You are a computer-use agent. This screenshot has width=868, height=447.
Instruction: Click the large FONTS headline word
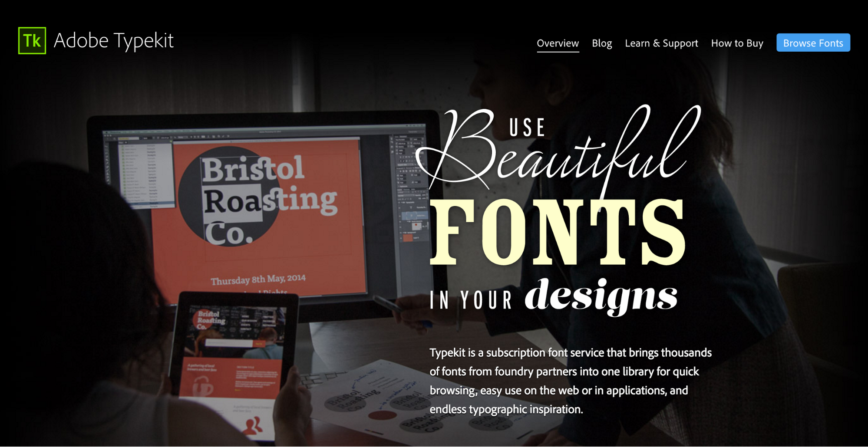click(558, 232)
